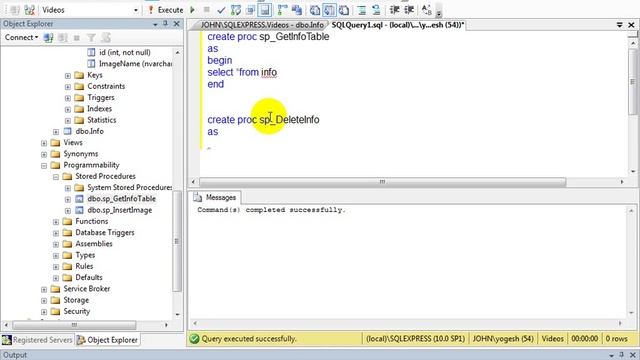
Task: Start the green Debug play icon
Action: click(192, 10)
